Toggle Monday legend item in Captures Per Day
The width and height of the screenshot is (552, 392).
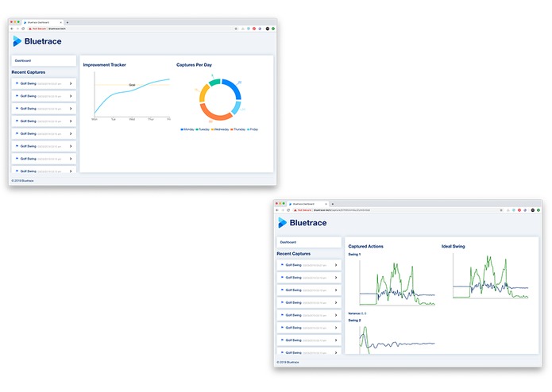(187, 129)
